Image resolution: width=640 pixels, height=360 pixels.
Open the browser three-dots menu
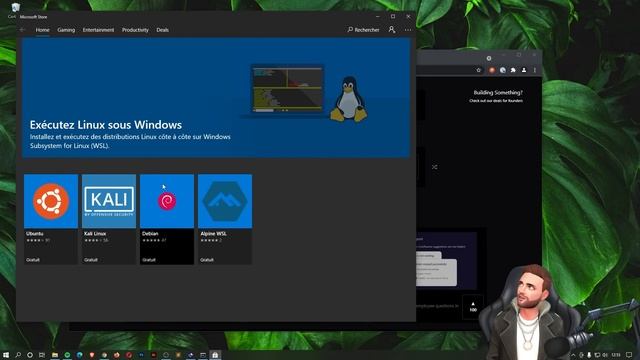click(535, 70)
